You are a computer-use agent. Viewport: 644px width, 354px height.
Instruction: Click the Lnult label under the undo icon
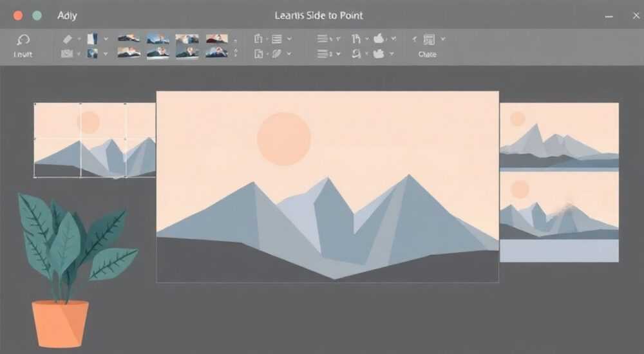click(23, 54)
